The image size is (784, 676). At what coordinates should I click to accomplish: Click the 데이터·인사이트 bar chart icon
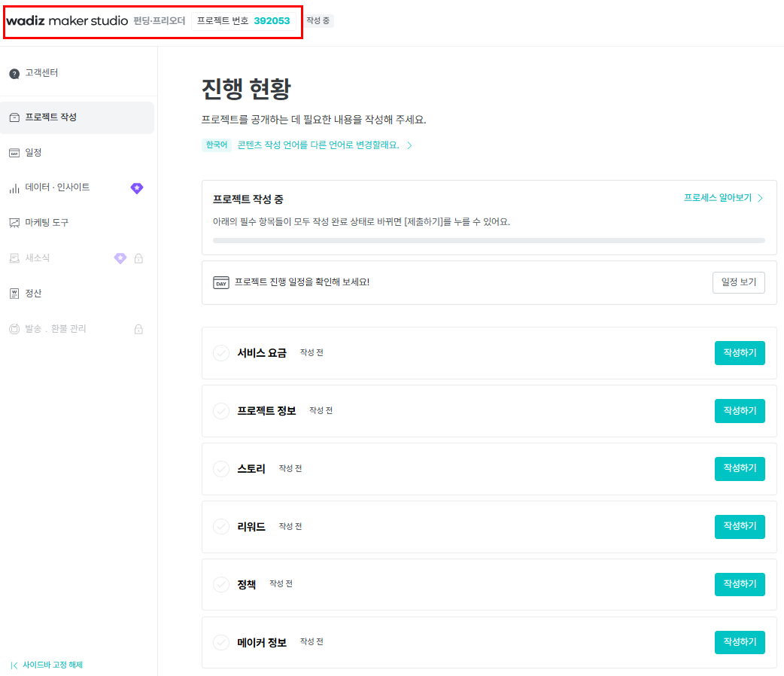(14, 188)
